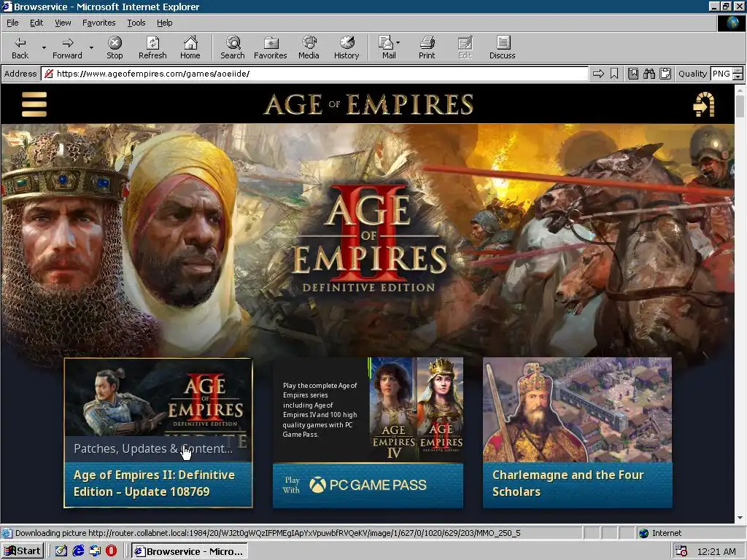The width and height of the screenshot is (747, 560).
Task: Click Browservice taskbar window button
Action: tap(190, 551)
